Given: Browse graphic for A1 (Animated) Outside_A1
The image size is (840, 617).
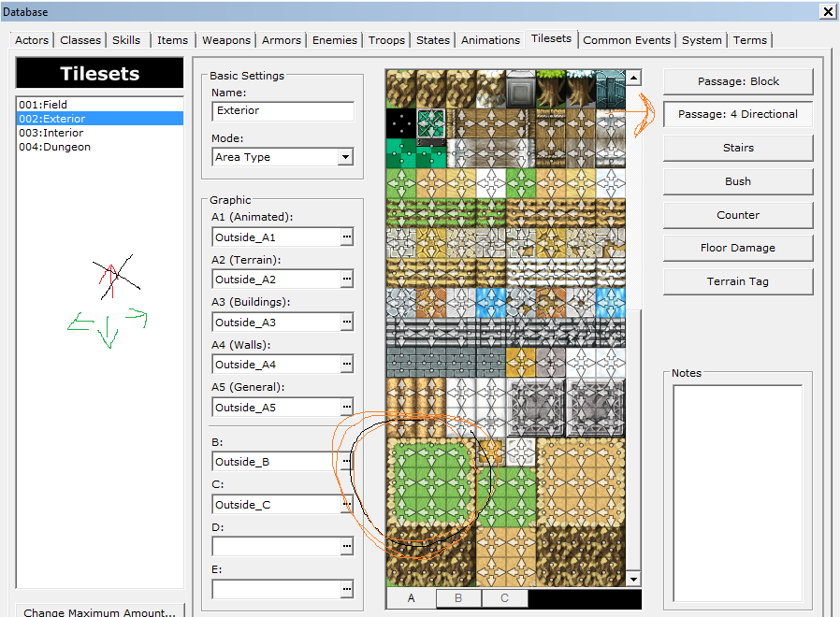Looking at the screenshot, I should pos(347,237).
